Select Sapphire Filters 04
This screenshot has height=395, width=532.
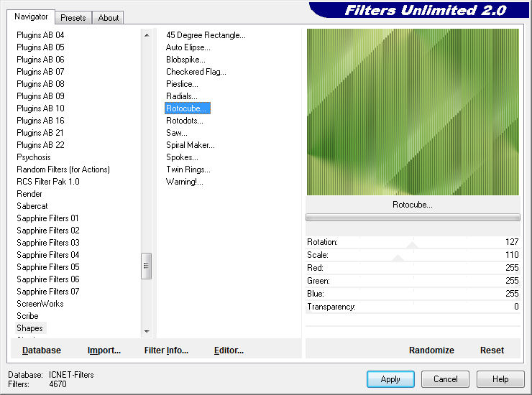[48, 255]
